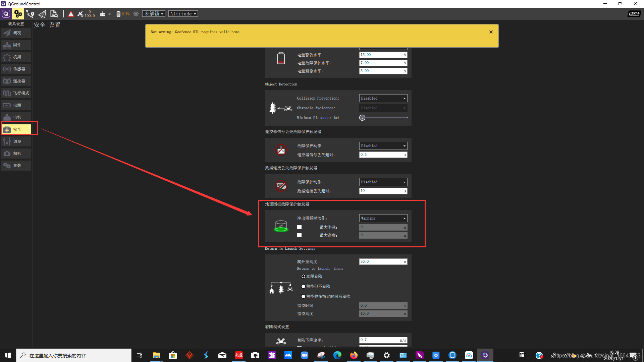Open the 参数 parameters tab
This screenshot has height=362, width=644.
point(16,166)
